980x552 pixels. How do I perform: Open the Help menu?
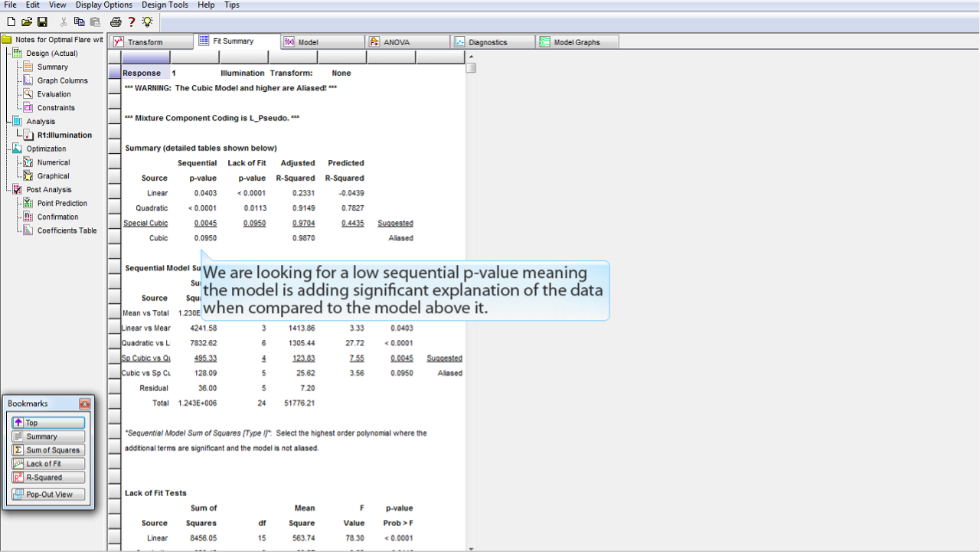(x=206, y=5)
